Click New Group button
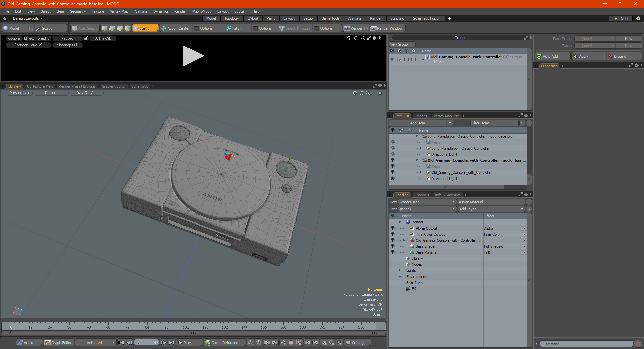Viewport: 644px width, 349px height. tap(402, 44)
